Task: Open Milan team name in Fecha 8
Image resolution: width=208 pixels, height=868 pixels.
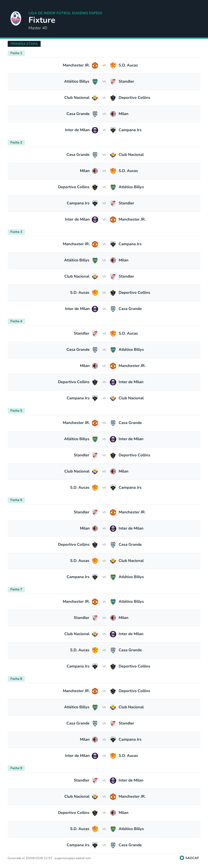Action: [x=85, y=739]
